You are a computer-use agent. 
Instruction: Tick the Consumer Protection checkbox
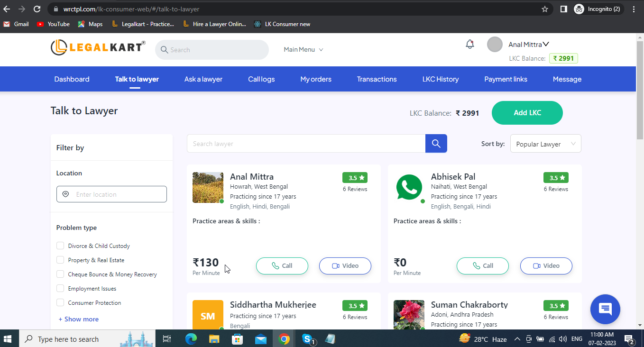(60, 302)
